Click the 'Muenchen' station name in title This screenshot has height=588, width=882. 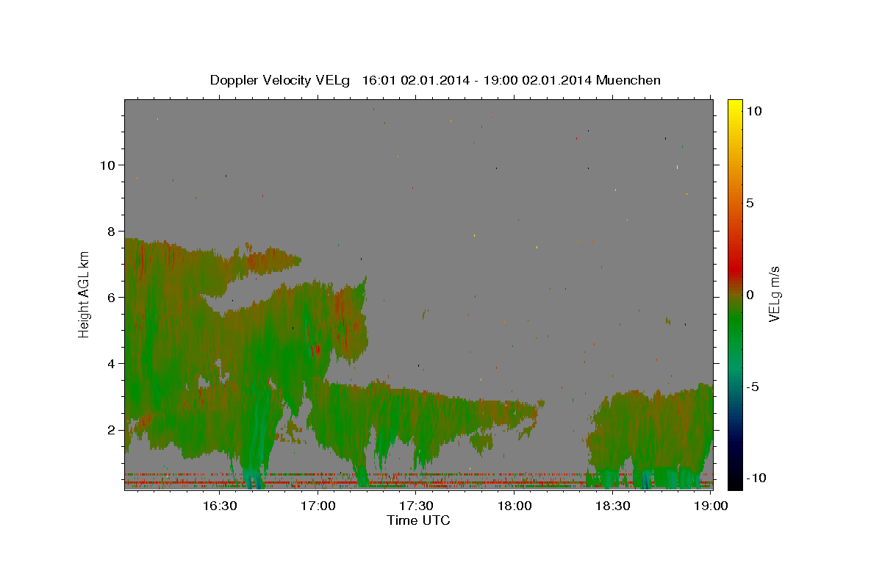click(x=629, y=80)
